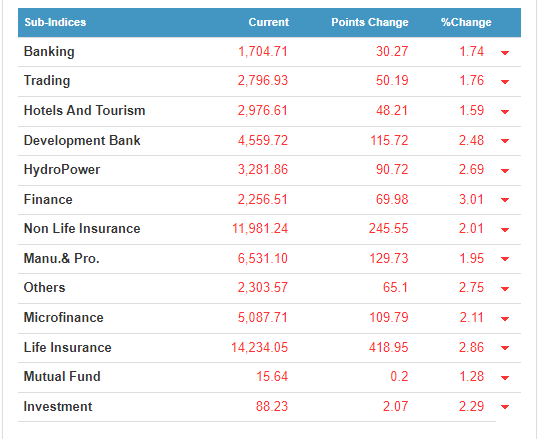Click the Others current value 2,303.57
Viewport: 545px width, 439px height.
(x=263, y=287)
